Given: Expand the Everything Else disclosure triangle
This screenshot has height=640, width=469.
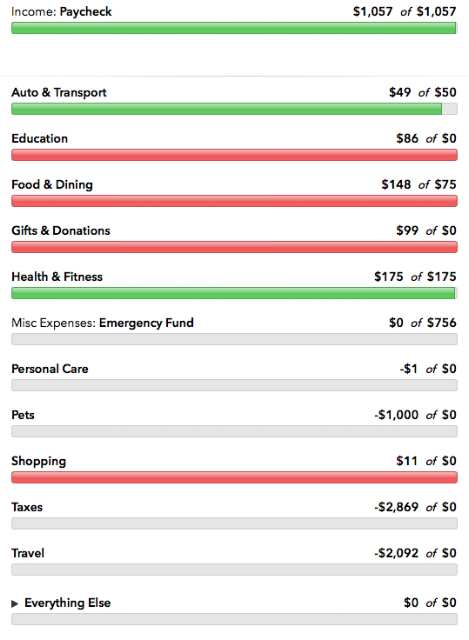Looking at the screenshot, I should 15,603.
